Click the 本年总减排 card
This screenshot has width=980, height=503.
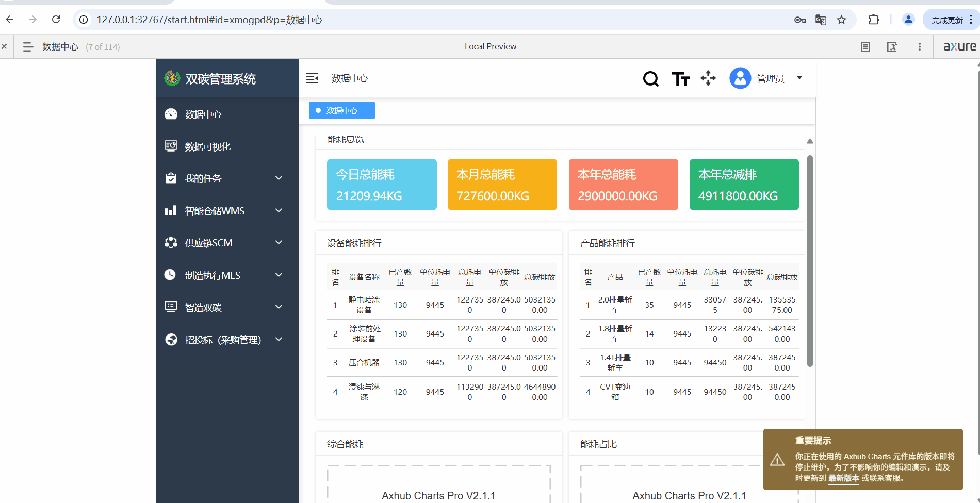click(x=744, y=185)
